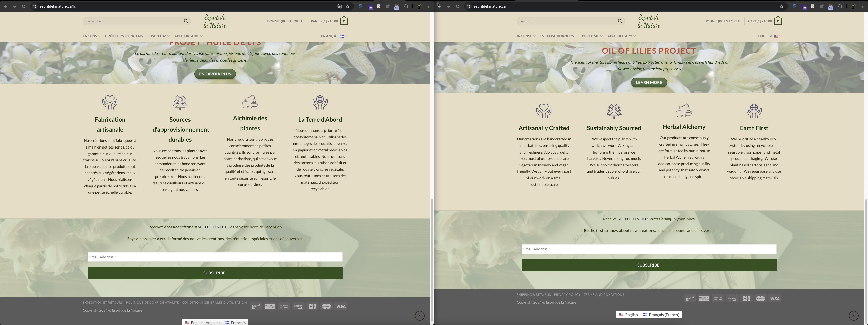Open three-dot Chrome menu in right browser
Image resolution: width=868 pixels, height=325 pixels.
click(x=863, y=6)
